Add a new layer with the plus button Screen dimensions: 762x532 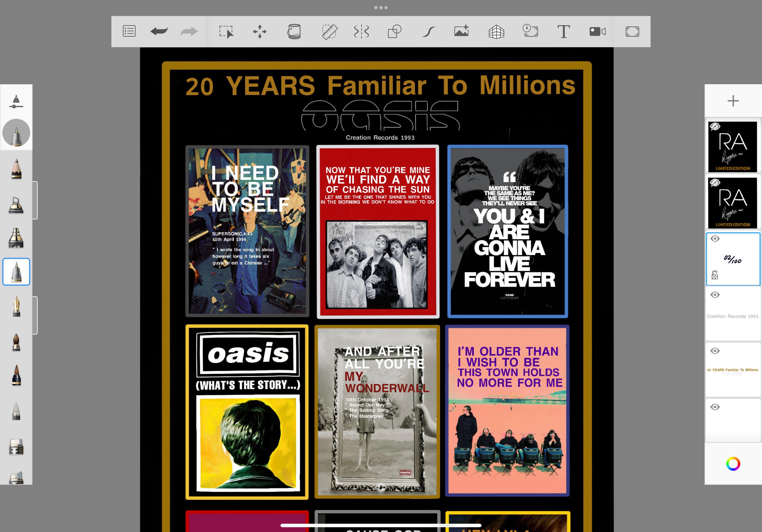click(733, 100)
